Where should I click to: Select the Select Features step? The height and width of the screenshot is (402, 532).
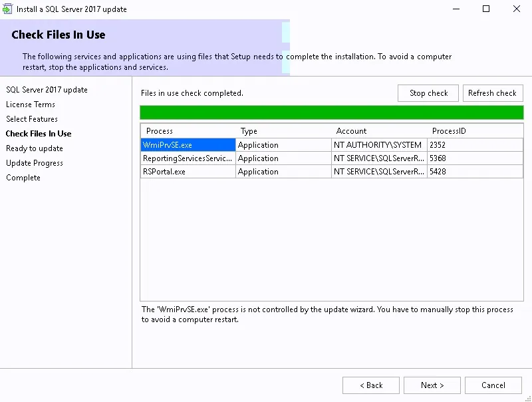[32, 119]
